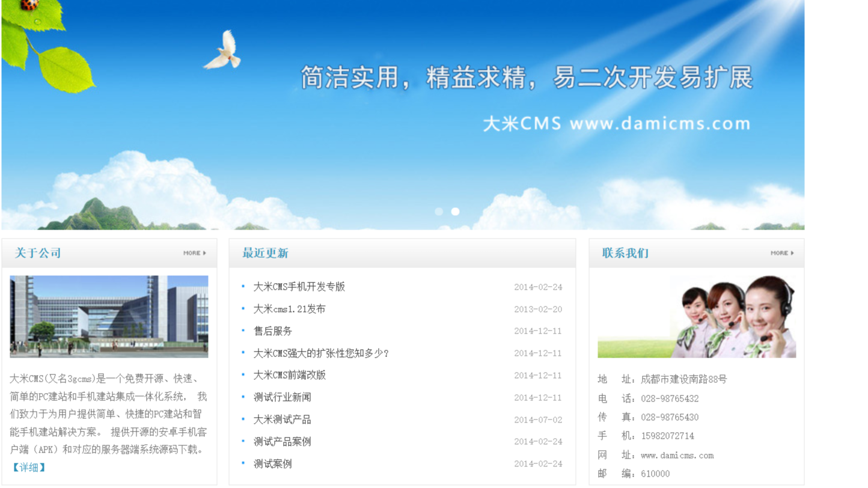The width and height of the screenshot is (868, 488).
Task: Open article 大米CMS强大的扩张性您知多少?
Action: point(321,353)
